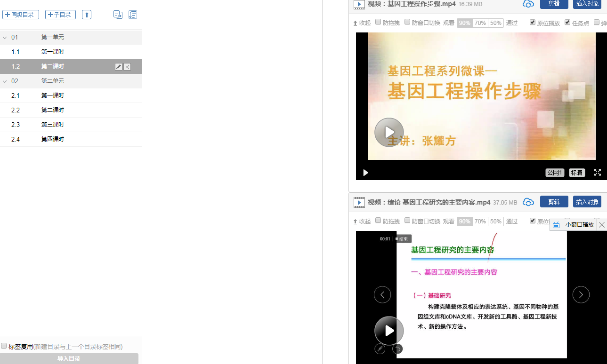607x364 pixels.
Task: Click the undo icon in second player
Action: pos(397,349)
